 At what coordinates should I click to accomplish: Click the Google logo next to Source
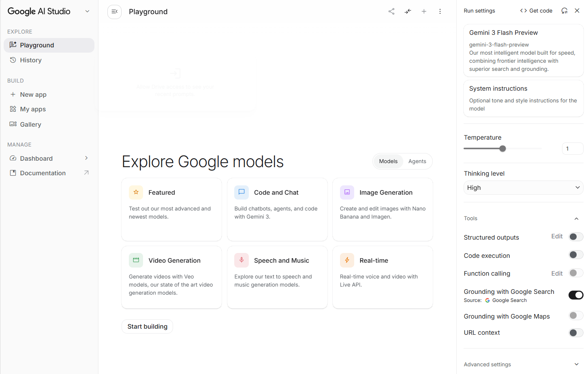(x=488, y=300)
